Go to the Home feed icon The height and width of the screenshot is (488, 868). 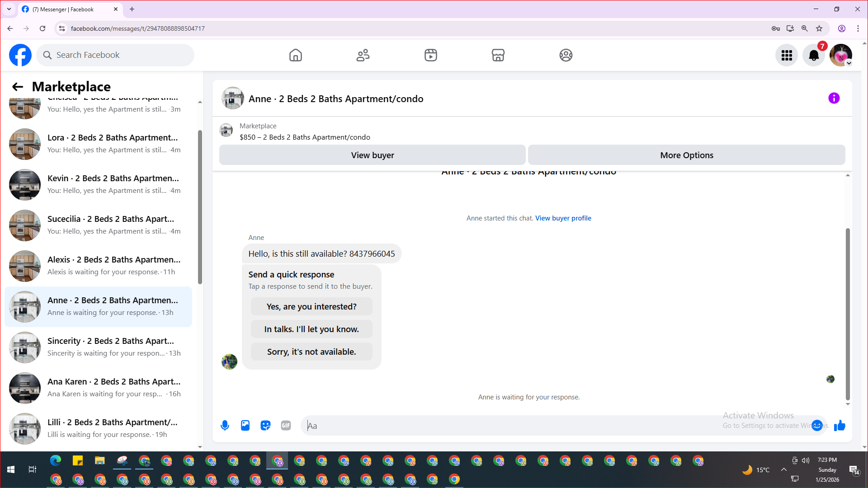pyautogui.click(x=296, y=55)
